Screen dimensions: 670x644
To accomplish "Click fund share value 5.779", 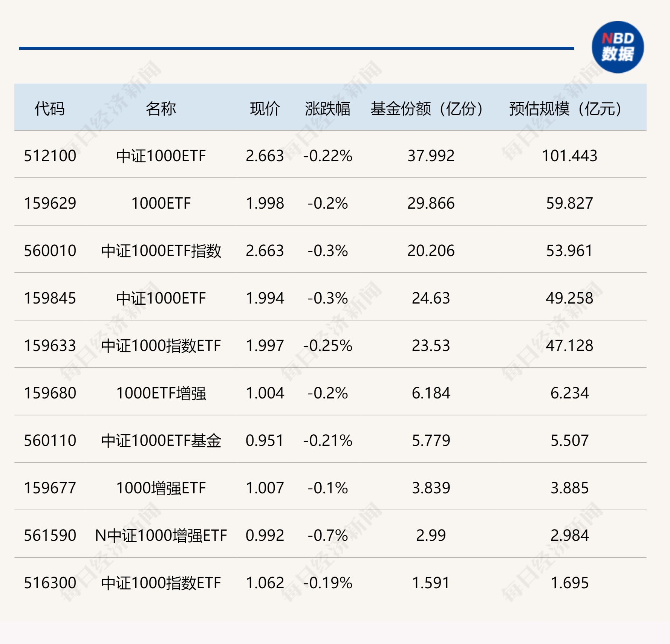I will 431,441.
